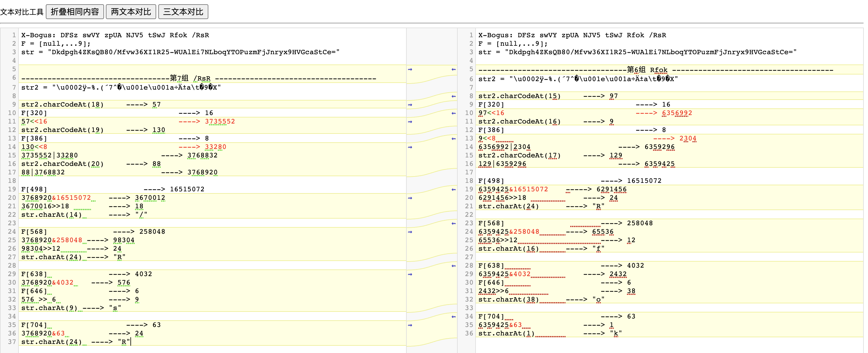Image resolution: width=868 pixels, height=353 pixels.
Task: Click the copy-left arrow at right line 19
Action: click(x=453, y=190)
